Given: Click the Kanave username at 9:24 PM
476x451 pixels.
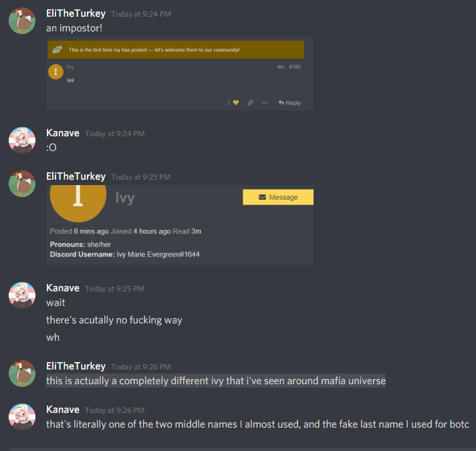Looking at the screenshot, I should (x=63, y=133).
